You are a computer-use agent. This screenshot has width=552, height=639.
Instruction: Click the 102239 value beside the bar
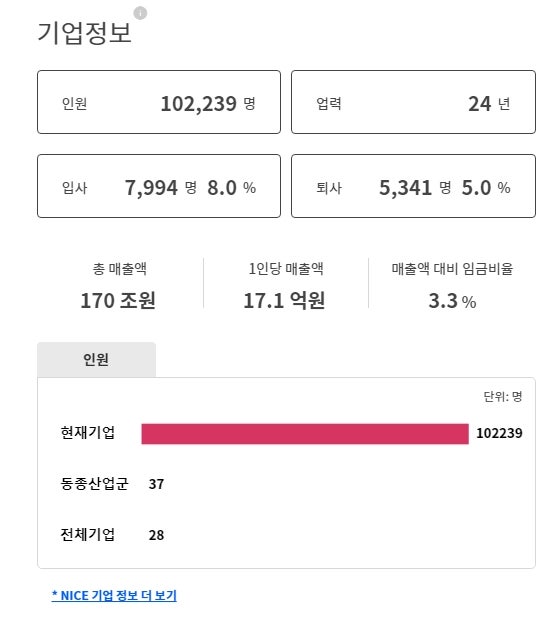[499, 433]
